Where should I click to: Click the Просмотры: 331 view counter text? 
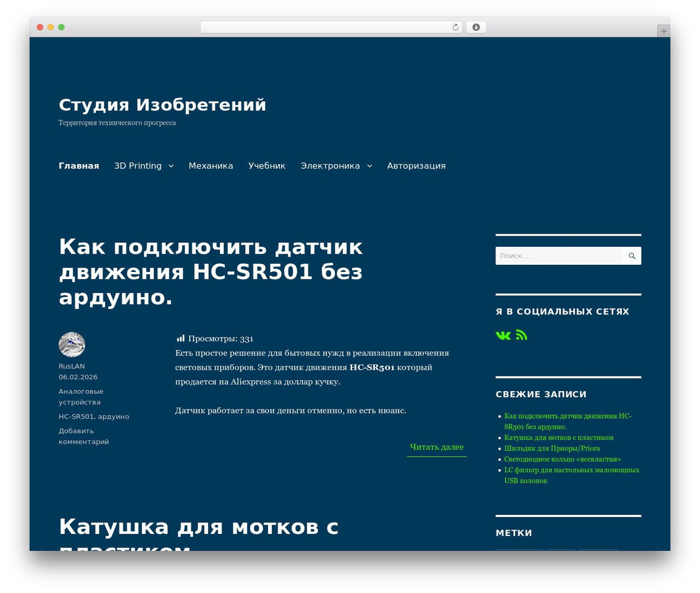click(x=220, y=339)
